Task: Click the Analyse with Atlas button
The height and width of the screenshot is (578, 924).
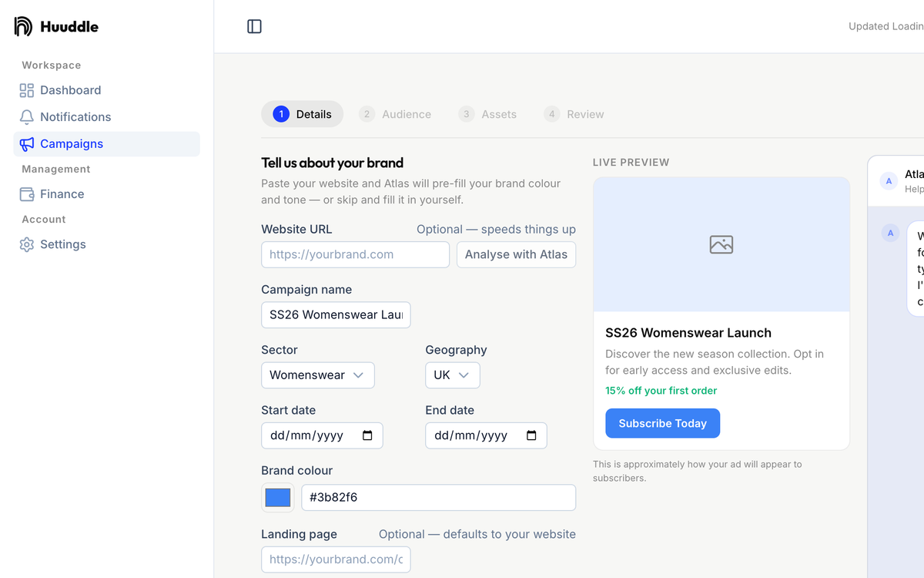Action: [x=516, y=254]
